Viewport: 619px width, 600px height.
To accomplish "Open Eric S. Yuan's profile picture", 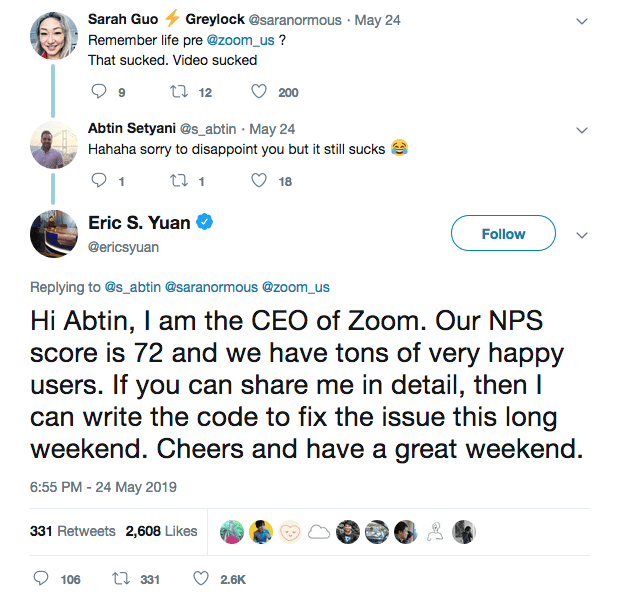I will (54, 234).
